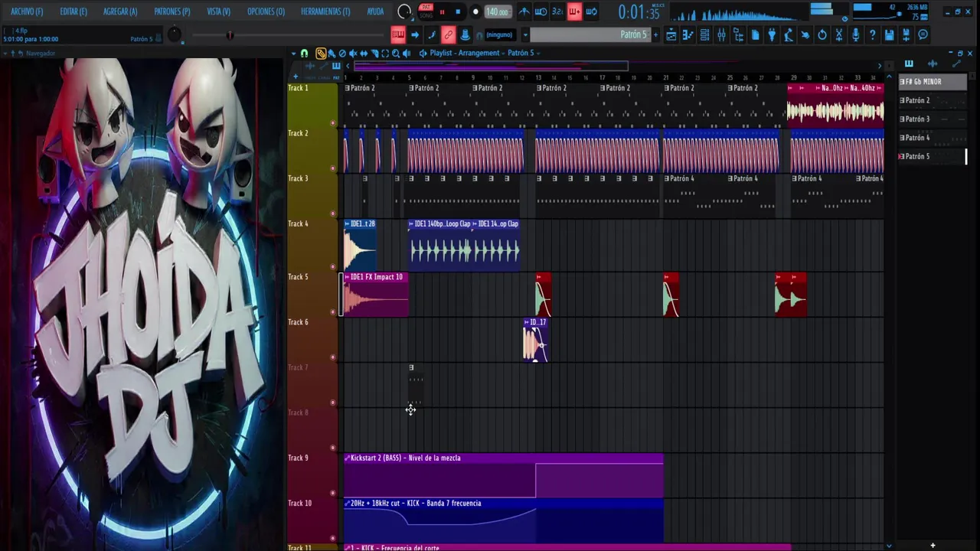This screenshot has width=980, height=551.
Task: Open the PATRONES menu
Action: click(172, 11)
